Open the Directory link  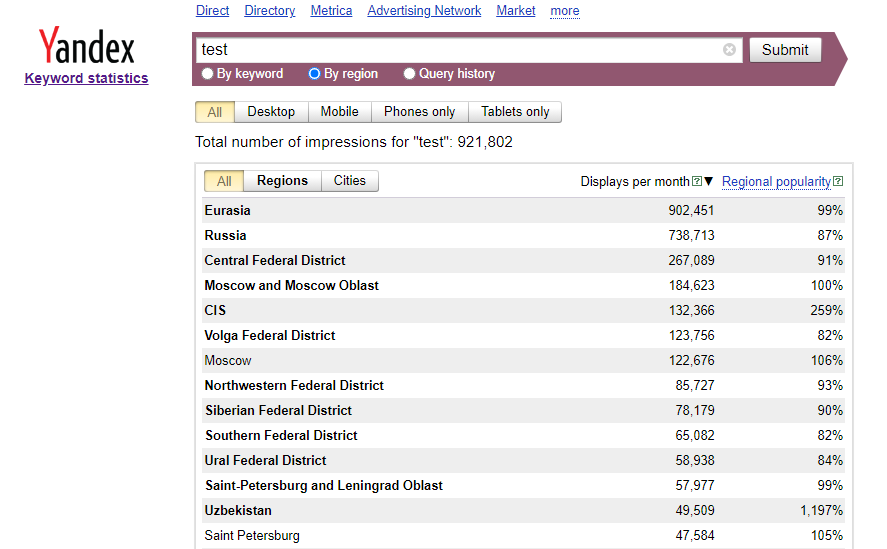click(270, 11)
